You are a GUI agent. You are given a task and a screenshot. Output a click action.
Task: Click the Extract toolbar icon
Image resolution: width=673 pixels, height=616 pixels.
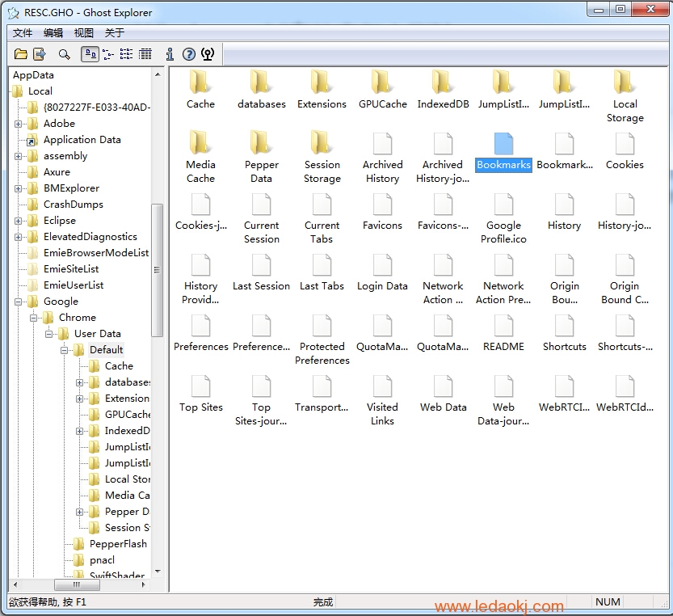tap(40, 54)
